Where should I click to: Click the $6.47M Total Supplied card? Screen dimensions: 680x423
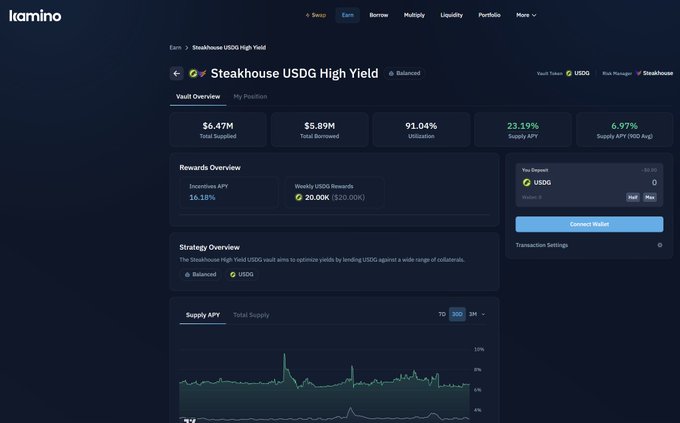[218, 130]
